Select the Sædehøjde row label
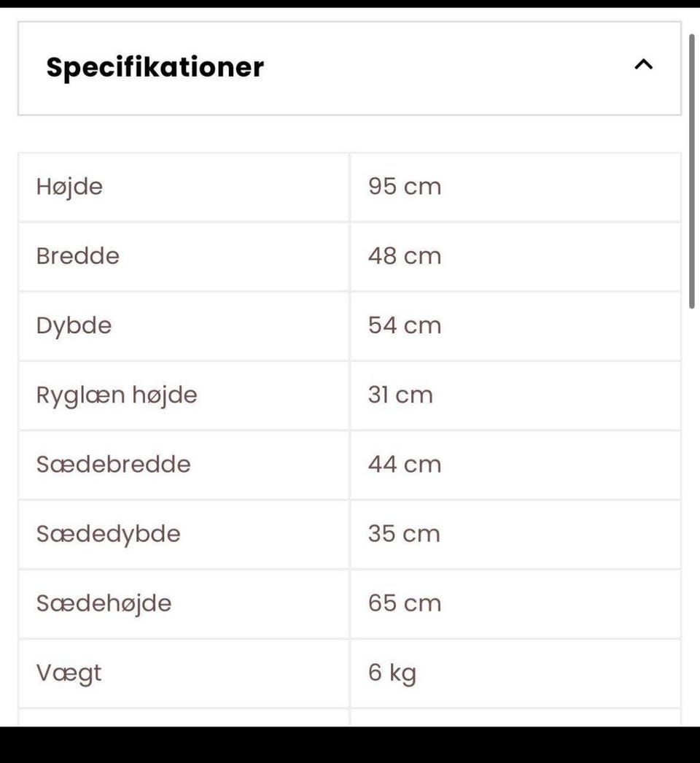700x763 pixels. click(x=104, y=603)
